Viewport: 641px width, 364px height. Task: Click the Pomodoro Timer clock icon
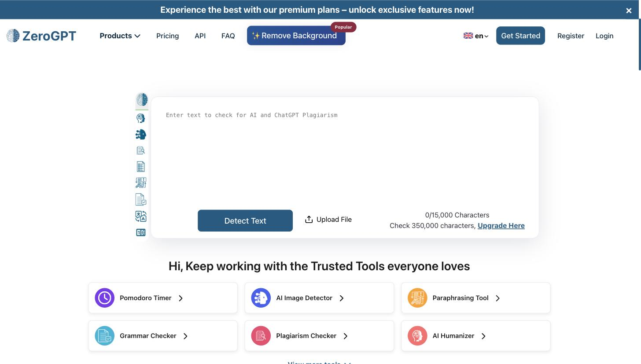pyautogui.click(x=105, y=298)
